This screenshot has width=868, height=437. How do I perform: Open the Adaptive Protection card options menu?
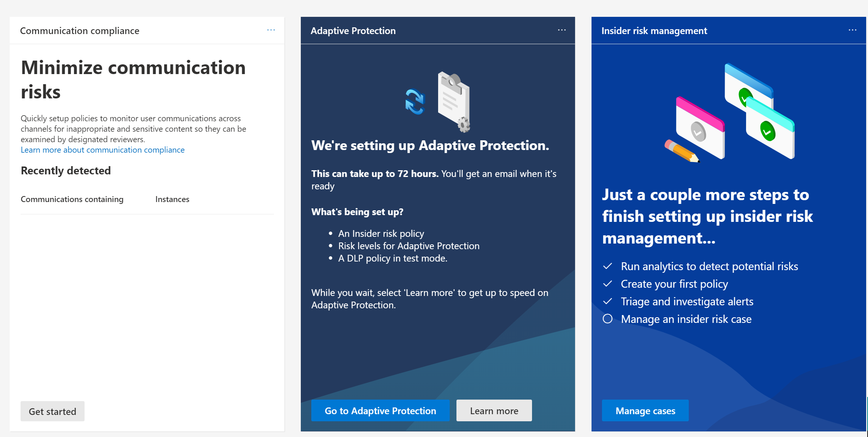[x=562, y=30]
